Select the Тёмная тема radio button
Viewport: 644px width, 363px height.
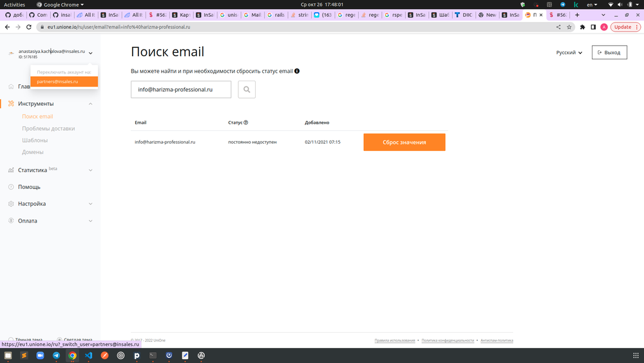pos(11,340)
